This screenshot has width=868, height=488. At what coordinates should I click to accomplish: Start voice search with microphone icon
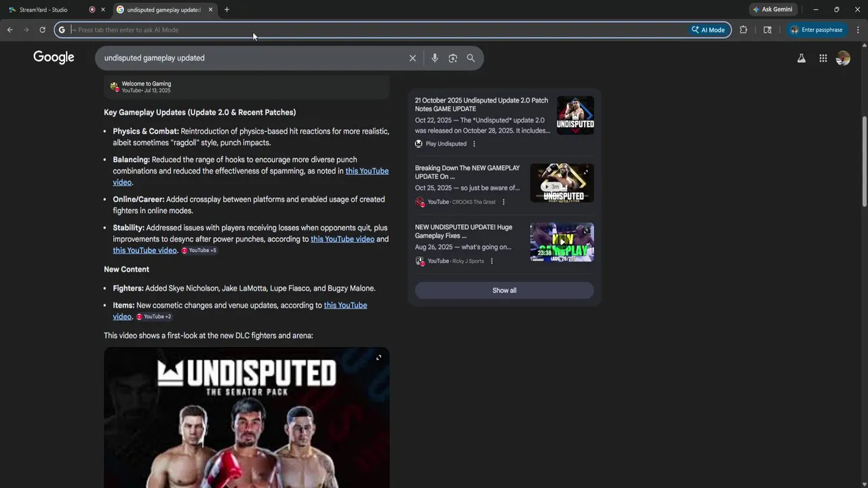point(435,58)
